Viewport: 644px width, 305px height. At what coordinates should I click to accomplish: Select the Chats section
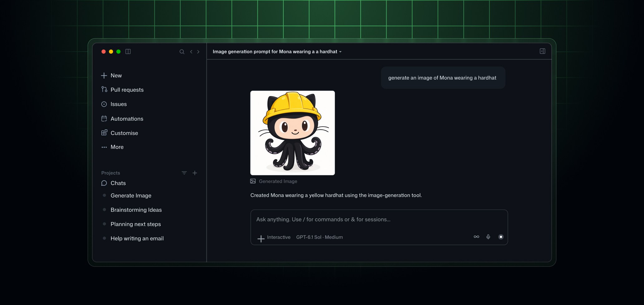pos(114,183)
